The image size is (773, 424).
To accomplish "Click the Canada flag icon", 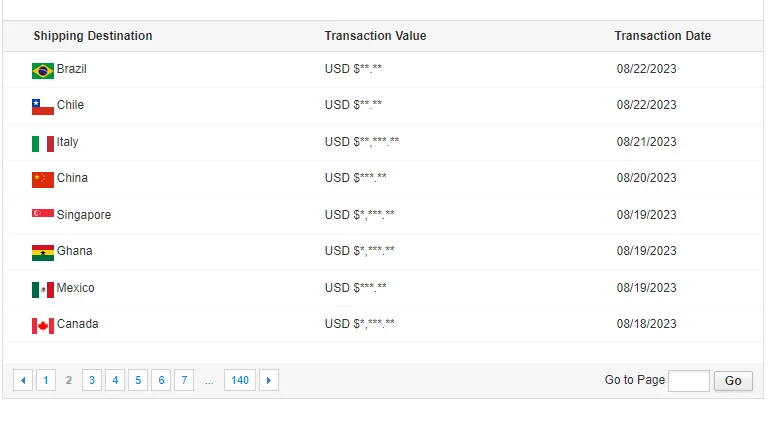I will [42, 325].
